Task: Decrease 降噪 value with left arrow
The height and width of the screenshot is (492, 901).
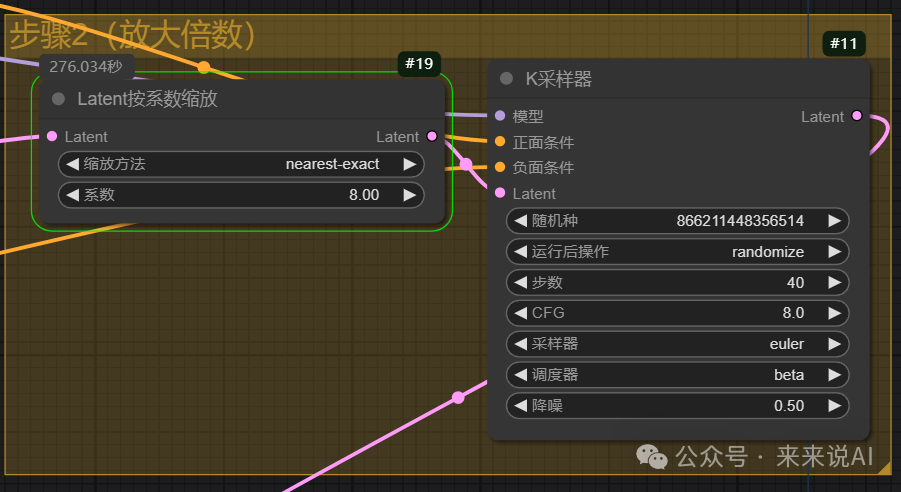Action: coord(521,406)
